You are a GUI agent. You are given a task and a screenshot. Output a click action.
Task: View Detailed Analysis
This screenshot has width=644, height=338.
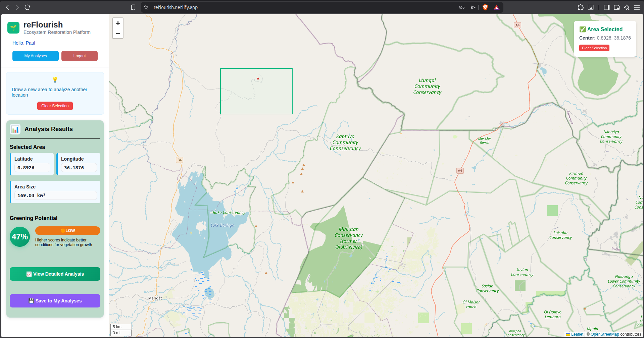pyautogui.click(x=55, y=274)
